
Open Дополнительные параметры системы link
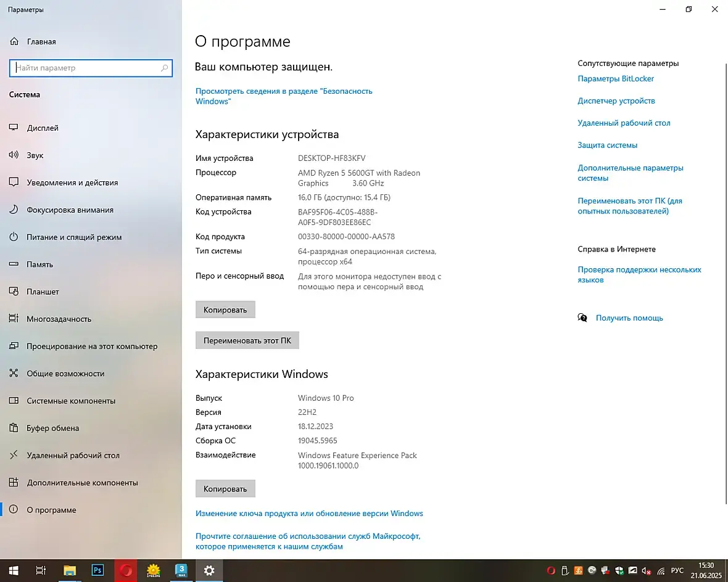tap(630, 173)
